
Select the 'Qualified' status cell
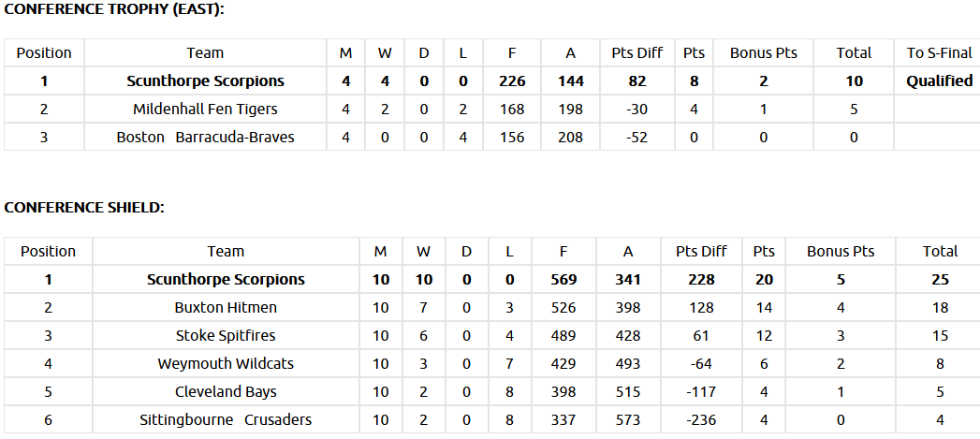939,81
